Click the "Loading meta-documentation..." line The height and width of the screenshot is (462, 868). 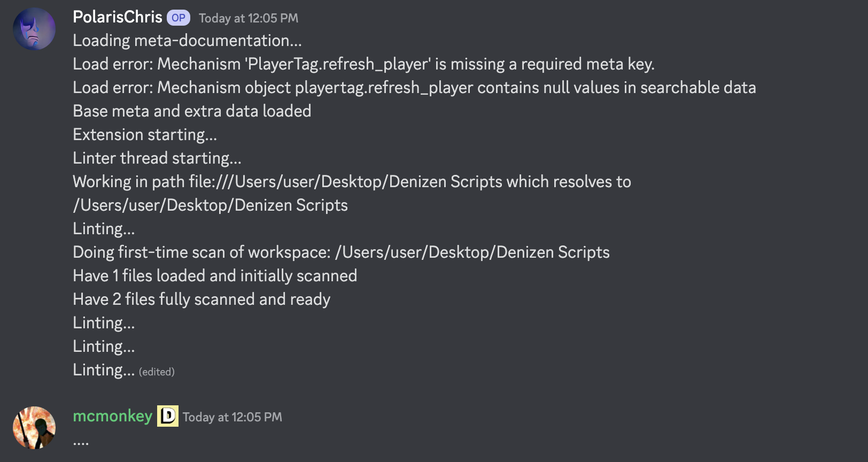point(187,41)
